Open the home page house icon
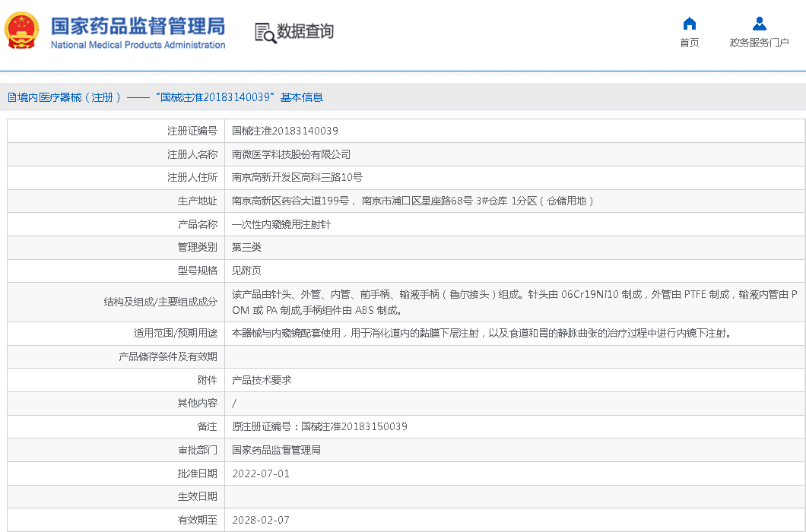The width and height of the screenshot is (806, 532). pyautogui.click(x=690, y=24)
